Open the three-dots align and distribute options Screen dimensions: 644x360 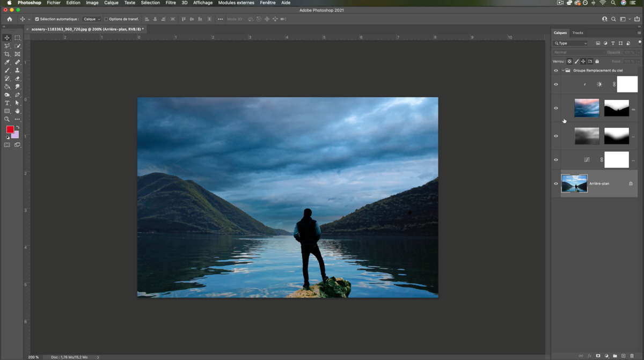coord(220,19)
